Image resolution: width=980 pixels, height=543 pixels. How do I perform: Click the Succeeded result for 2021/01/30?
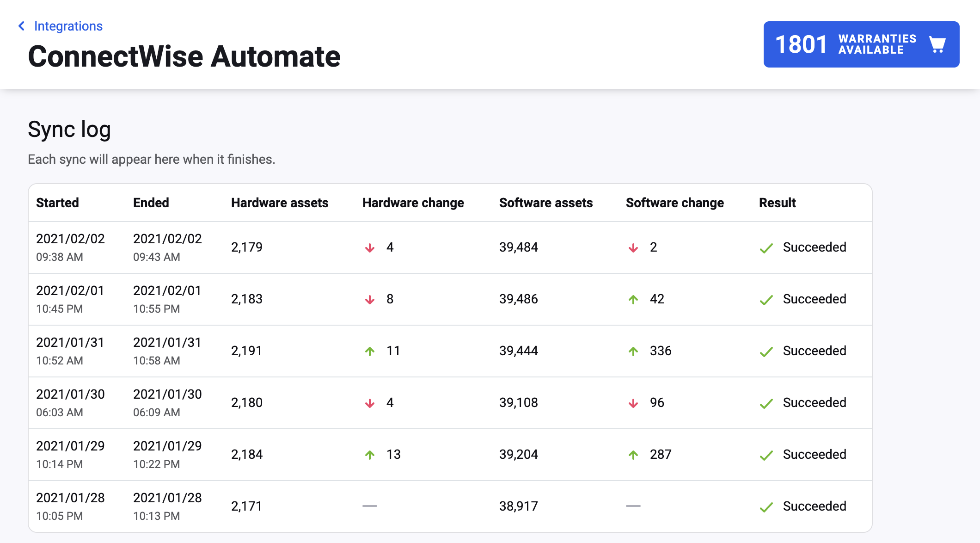814,402
